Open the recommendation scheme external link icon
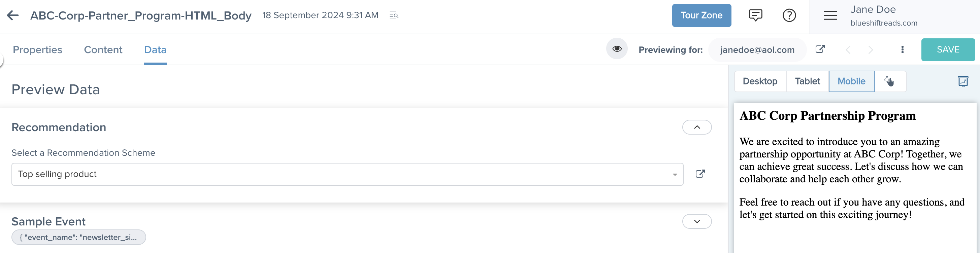 [700, 174]
